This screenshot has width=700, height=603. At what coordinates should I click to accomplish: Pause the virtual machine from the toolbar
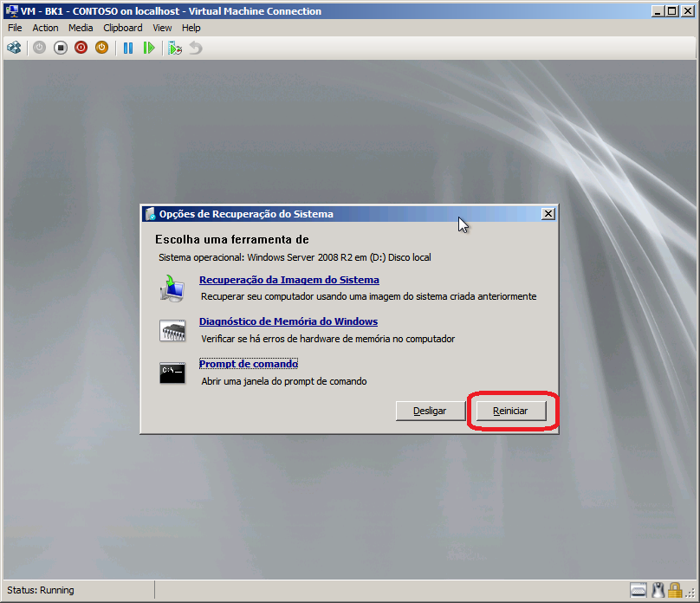pyautogui.click(x=128, y=48)
